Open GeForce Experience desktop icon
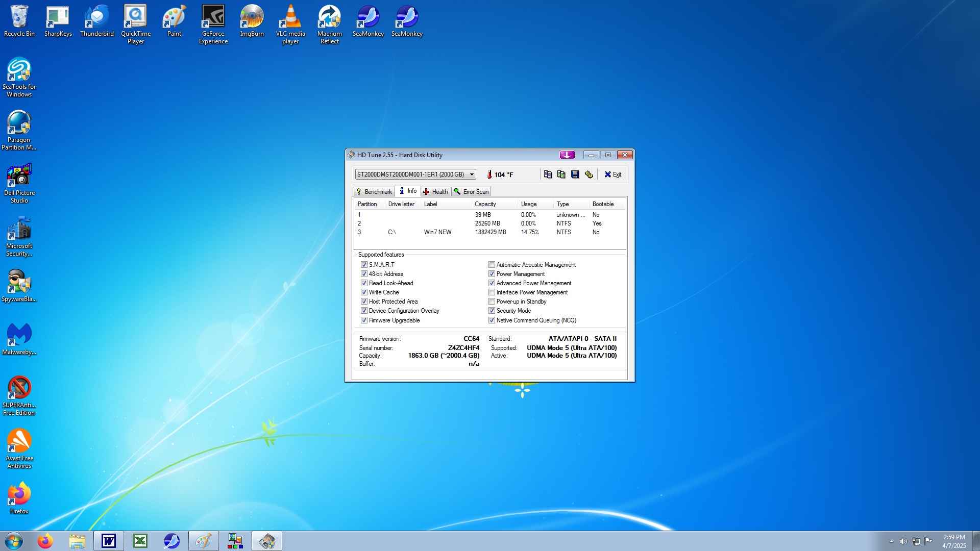Viewport: 980px width, 551px height. (213, 24)
